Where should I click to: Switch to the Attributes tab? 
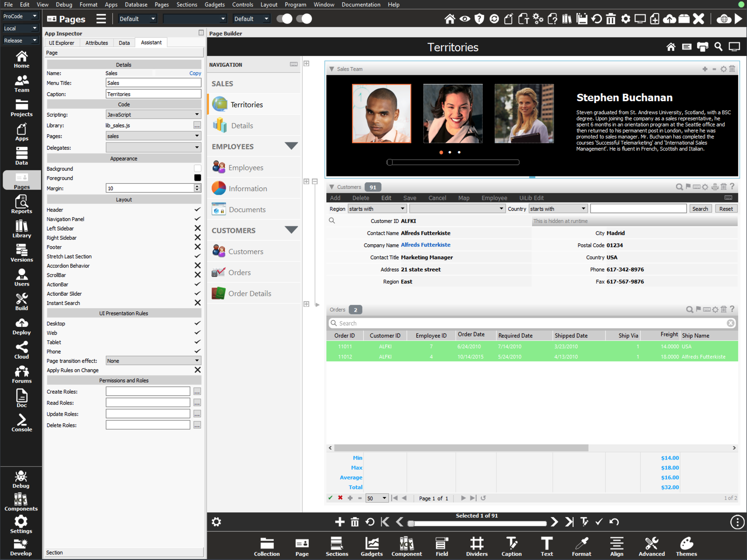(97, 43)
